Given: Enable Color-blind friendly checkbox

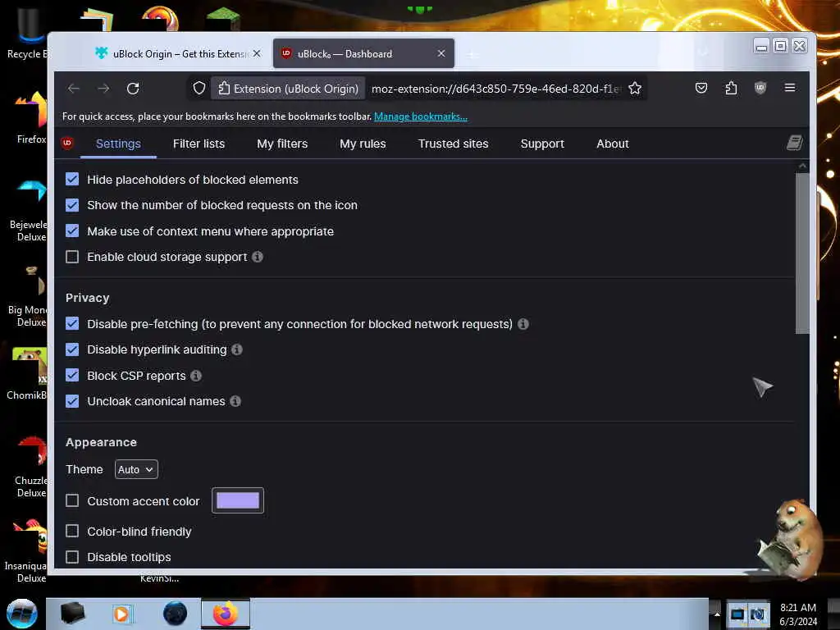Looking at the screenshot, I should 72,531.
